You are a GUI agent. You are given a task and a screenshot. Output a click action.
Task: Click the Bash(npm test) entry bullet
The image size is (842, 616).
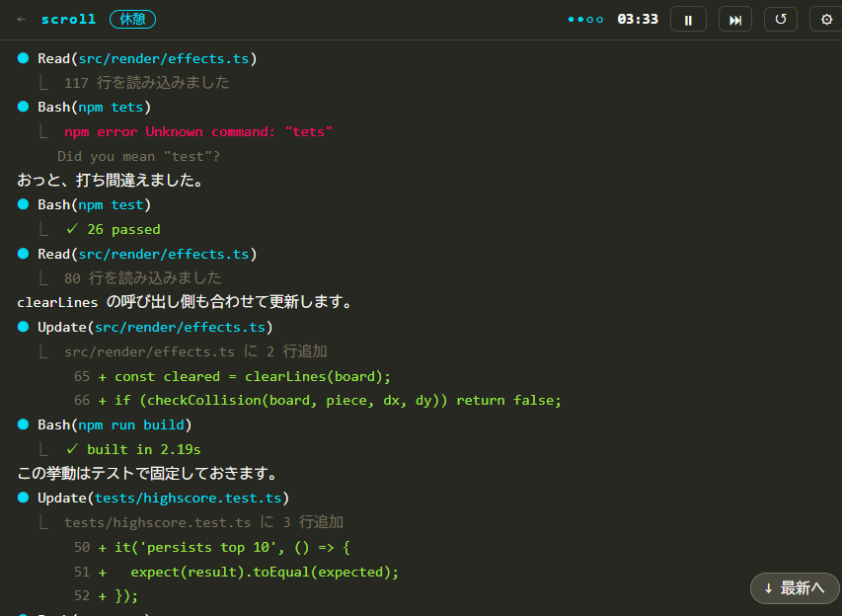[x=23, y=204]
